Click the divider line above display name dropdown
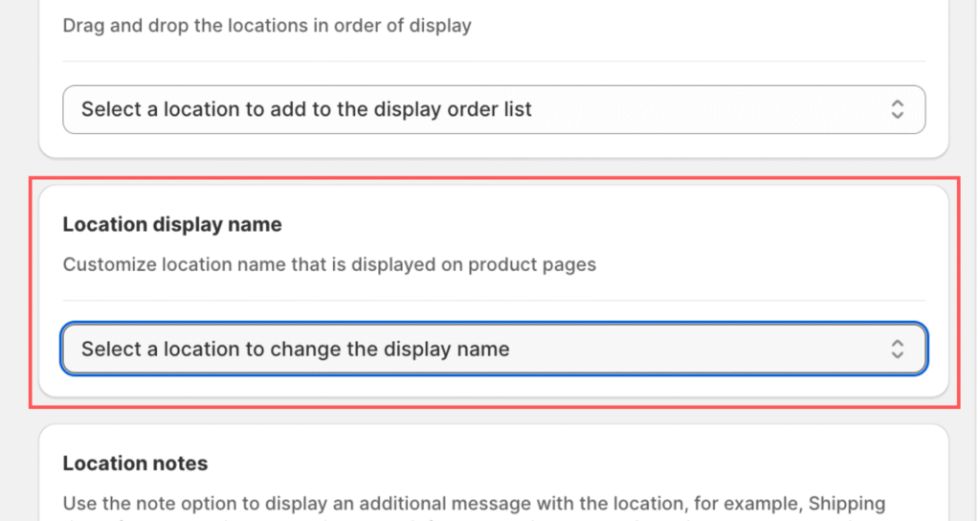Viewport: 980px width, 521px height. point(493,301)
